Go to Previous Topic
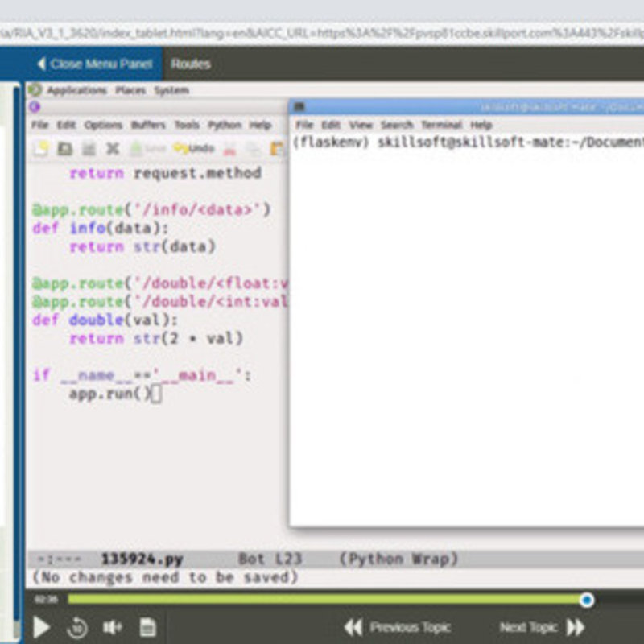The height and width of the screenshot is (644, 644). 397,627
